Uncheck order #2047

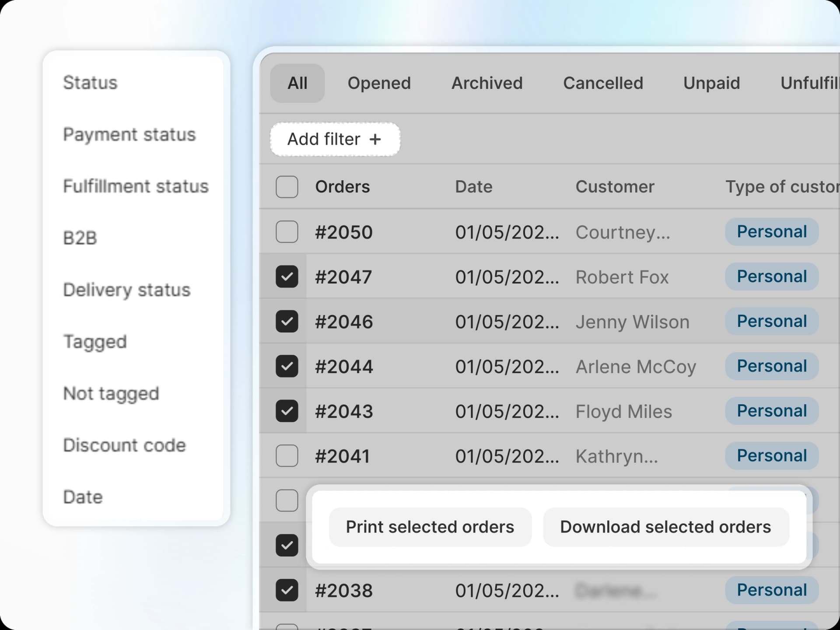pos(287,277)
